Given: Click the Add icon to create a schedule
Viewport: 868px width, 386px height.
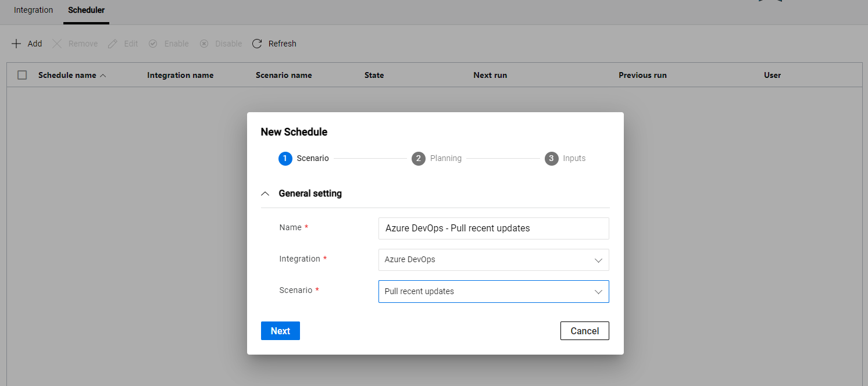Looking at the screenshot, I should pos(16,43).
